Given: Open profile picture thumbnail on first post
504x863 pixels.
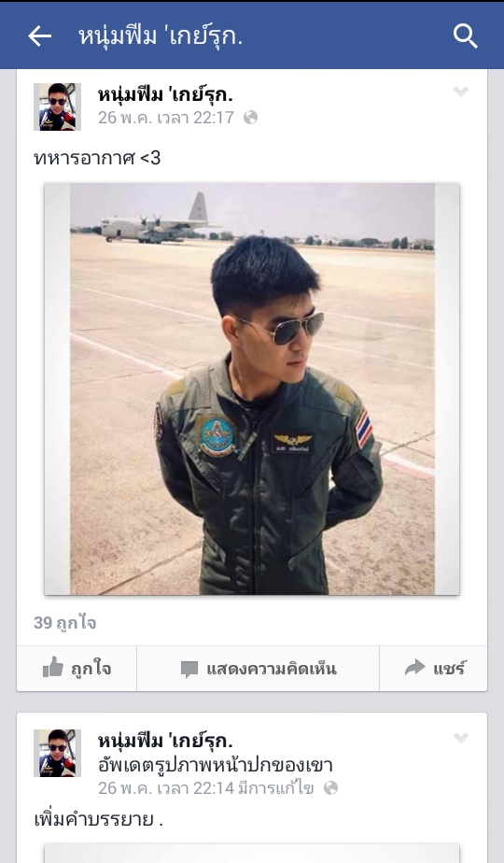Looking at the screenshot, I should click(57, 106).
